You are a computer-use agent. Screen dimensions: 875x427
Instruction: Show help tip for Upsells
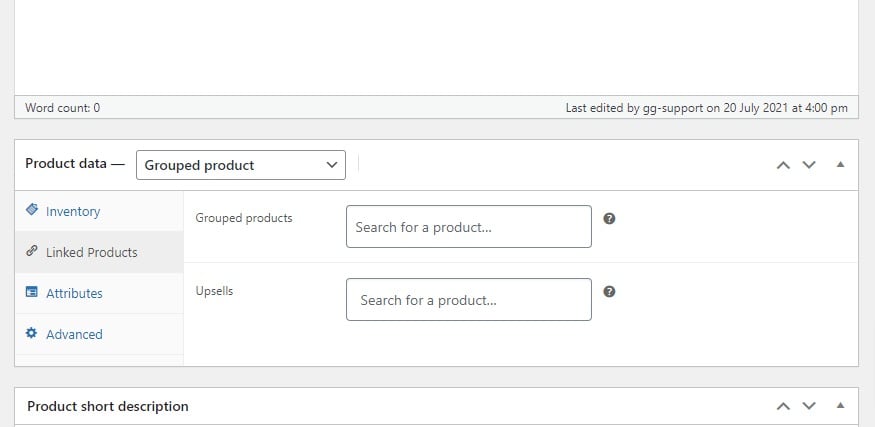point(609,291)
